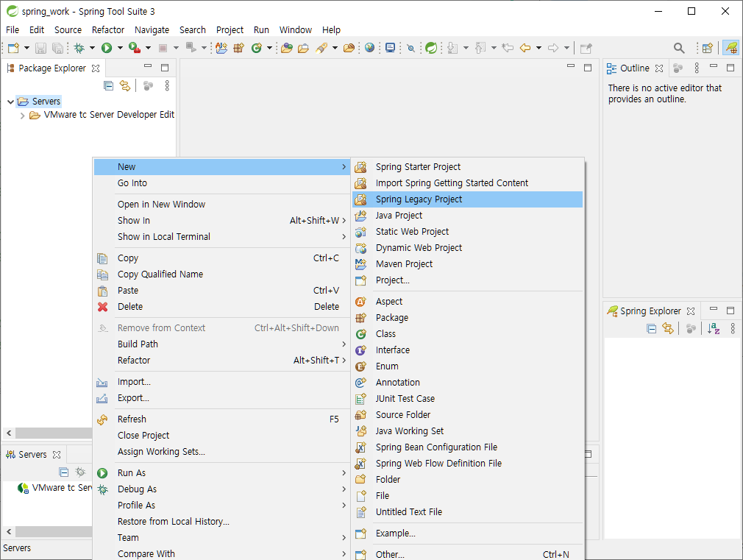Image resolution: width=743 pixels, height=560 pixels.
Task: Click the Debug bug icon in toolbar
Action: point(79,48)
